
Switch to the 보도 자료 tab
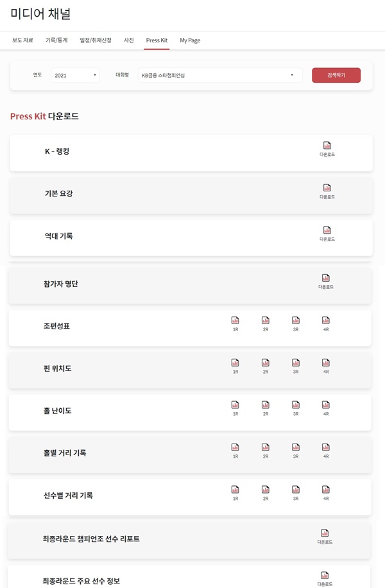22,40
